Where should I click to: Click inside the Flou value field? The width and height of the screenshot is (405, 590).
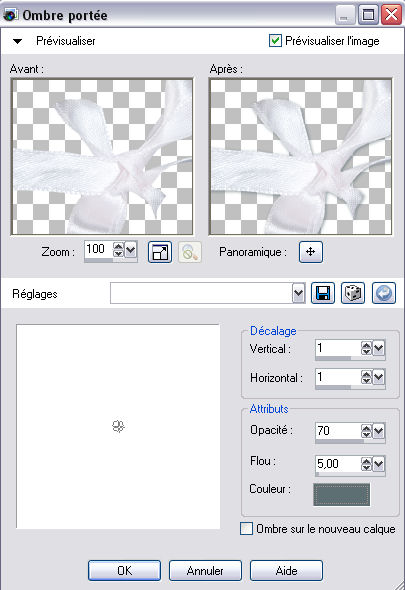[338, 463]
